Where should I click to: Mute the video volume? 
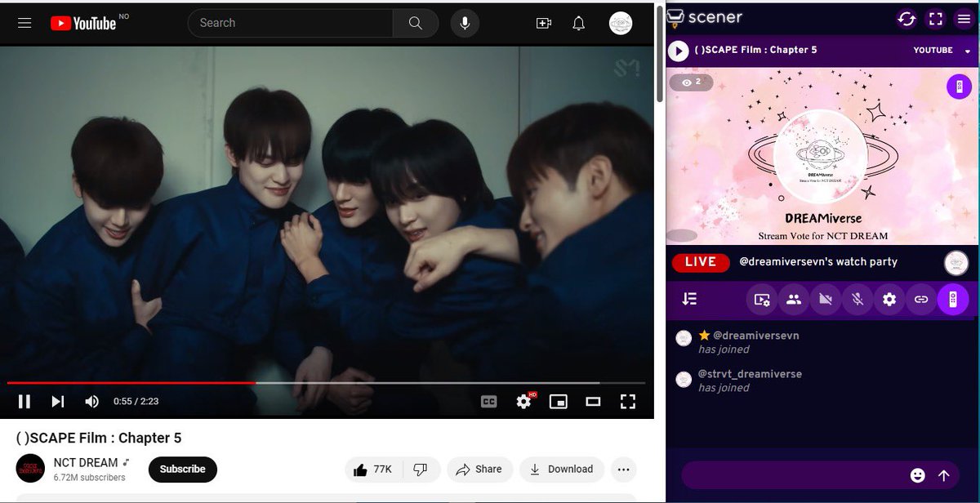click(x=92, y=401)
